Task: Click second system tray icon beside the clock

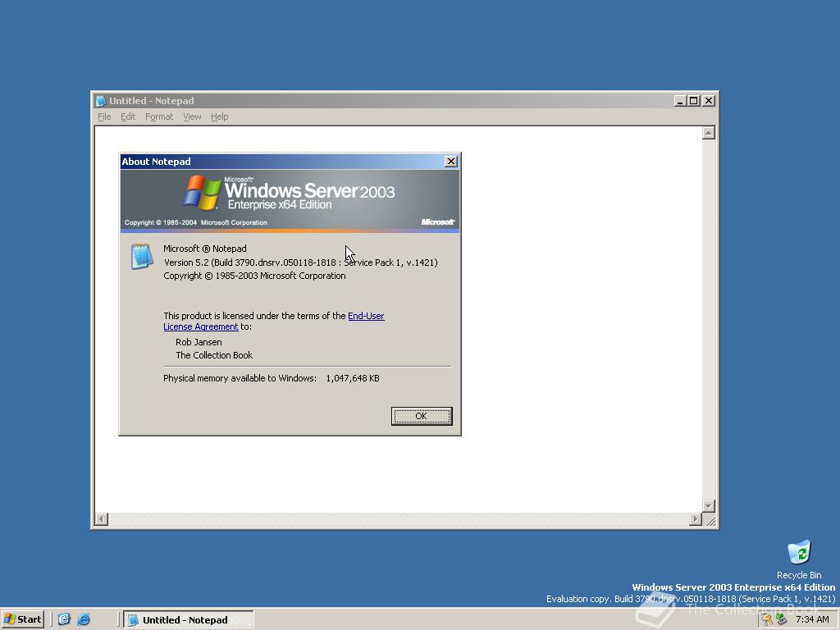Action: click(782, 620)
